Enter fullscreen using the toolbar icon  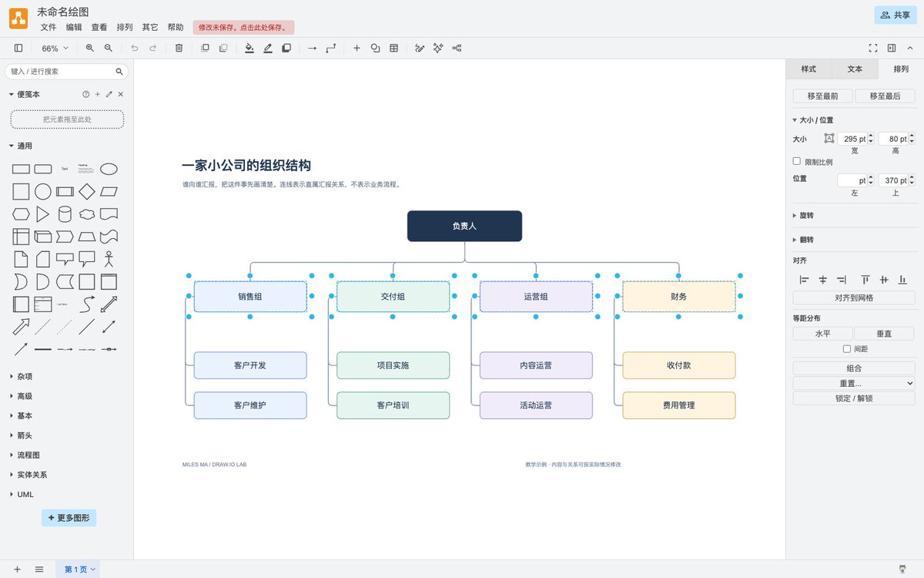[873, 48]
